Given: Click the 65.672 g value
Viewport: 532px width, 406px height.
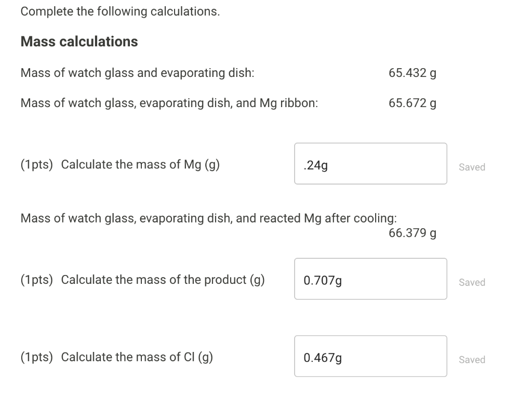Looking at the screenshot, I should pyautogui.click(x=413, y=103).
